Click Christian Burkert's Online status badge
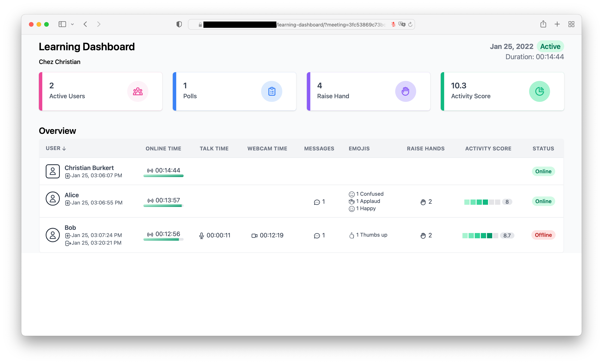Viewport: 603px width, 364px height. click(543, 171)
